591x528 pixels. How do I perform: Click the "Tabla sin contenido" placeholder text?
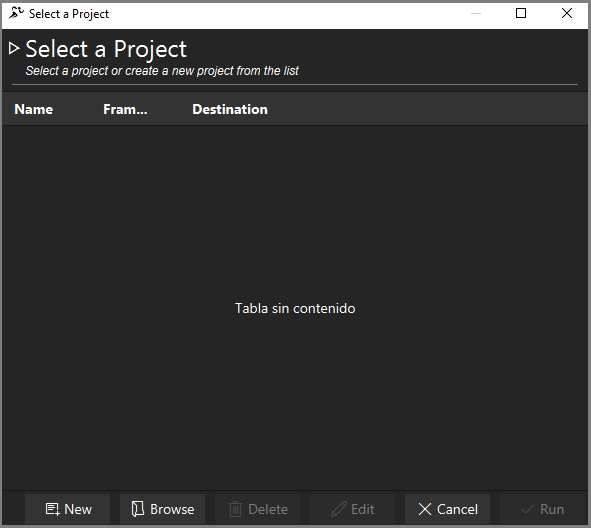(x=295, y=308)
